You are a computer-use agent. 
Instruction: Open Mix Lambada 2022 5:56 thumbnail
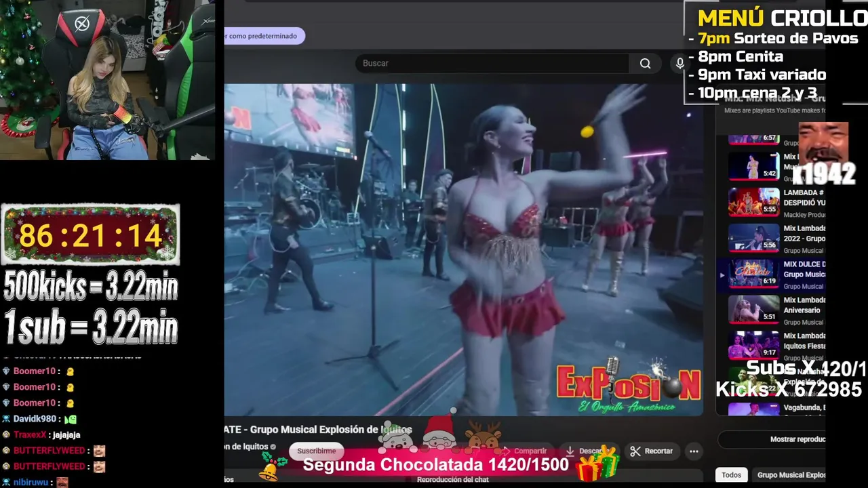point(754,238)
